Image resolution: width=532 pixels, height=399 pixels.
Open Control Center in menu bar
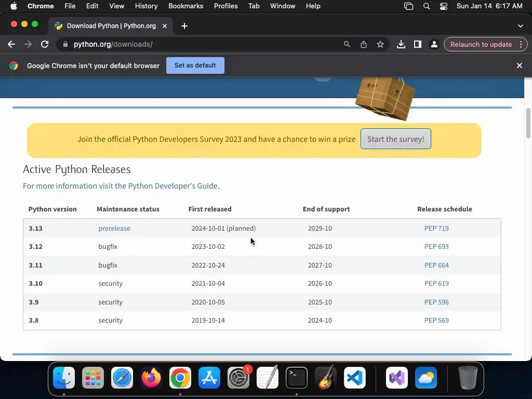click(444, 6)
